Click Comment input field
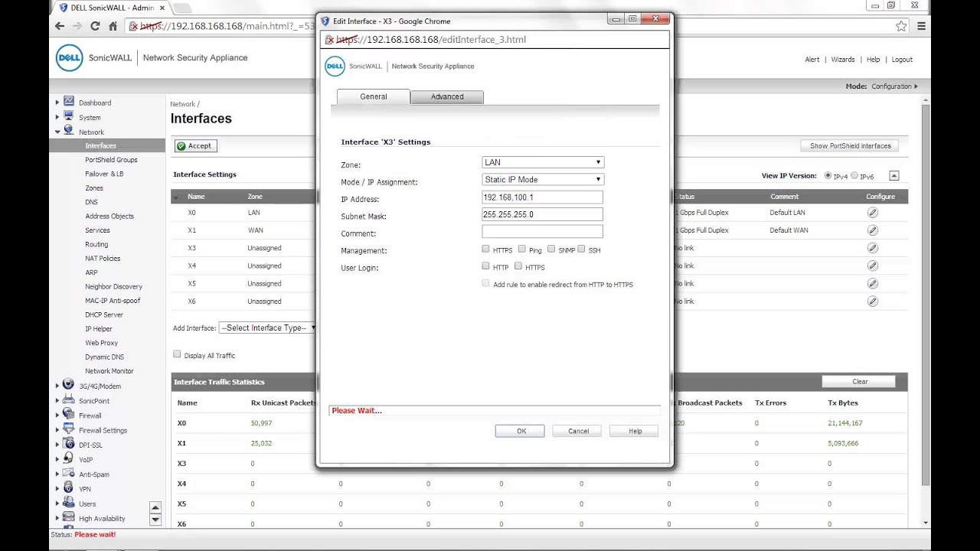The image size is (980, 551). [543, 231]
